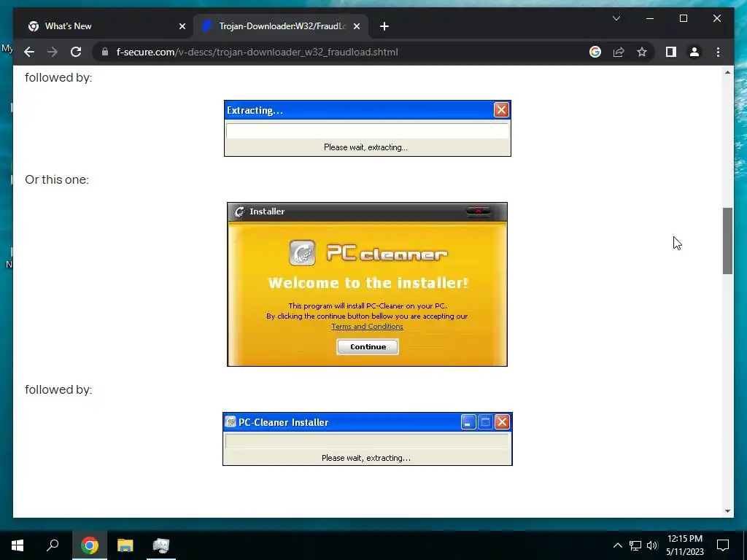Click Chrome icon in taskbar
The width and height of the screenshot is (747, 560).
[90, 545]
